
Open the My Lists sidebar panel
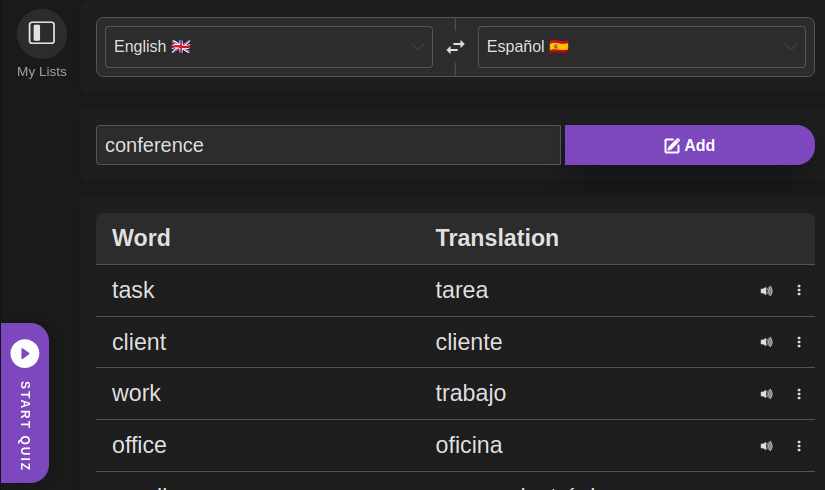[x=41, y=34]
